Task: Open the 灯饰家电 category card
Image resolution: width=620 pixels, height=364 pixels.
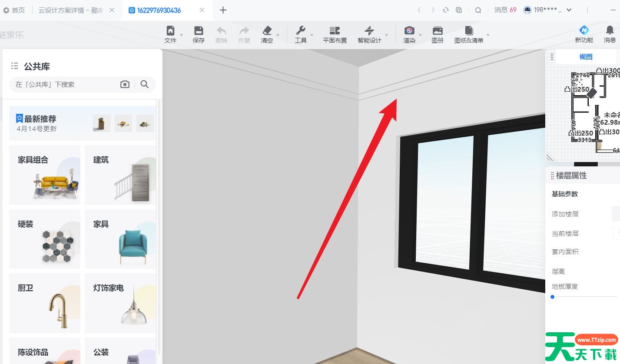Action: point(120,303)
